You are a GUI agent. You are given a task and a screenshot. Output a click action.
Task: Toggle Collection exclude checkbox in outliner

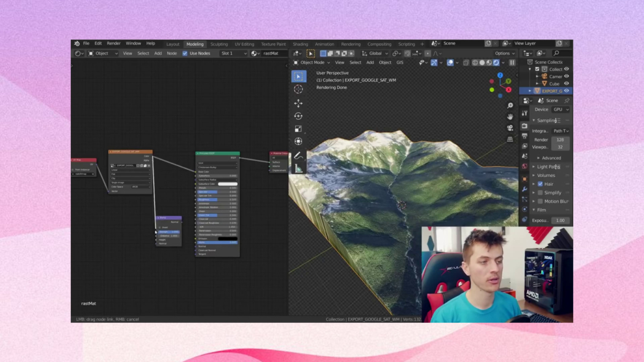coord(537,70)
